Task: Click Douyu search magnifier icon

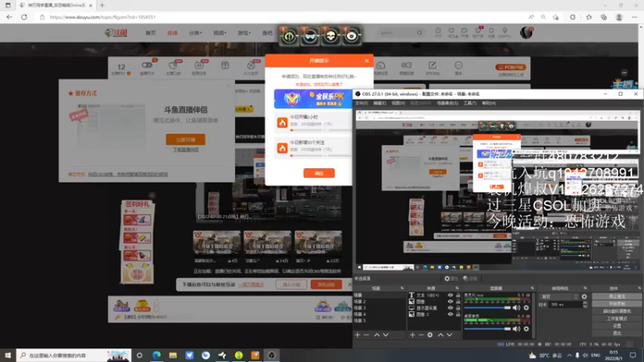Action: (419, 33)
